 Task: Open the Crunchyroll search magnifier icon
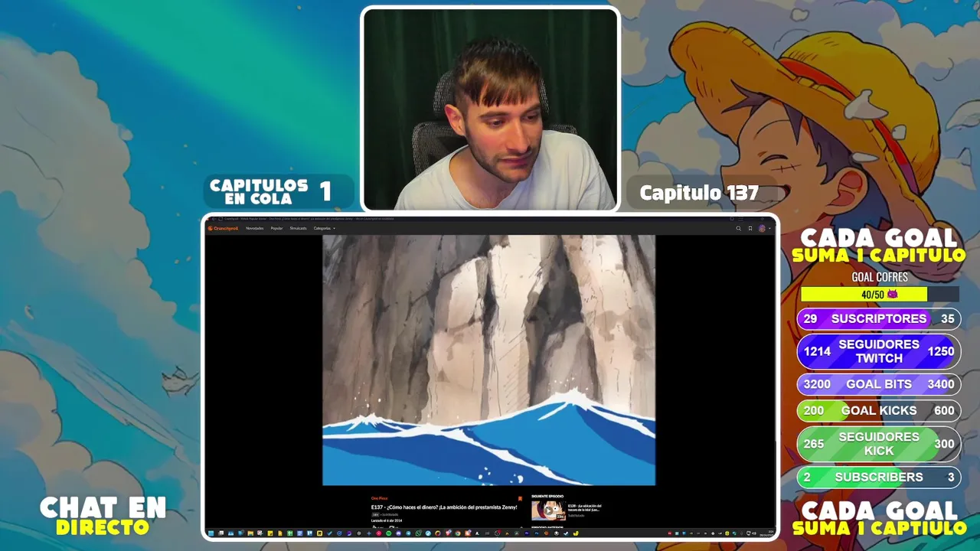click(x=738, y=228)
